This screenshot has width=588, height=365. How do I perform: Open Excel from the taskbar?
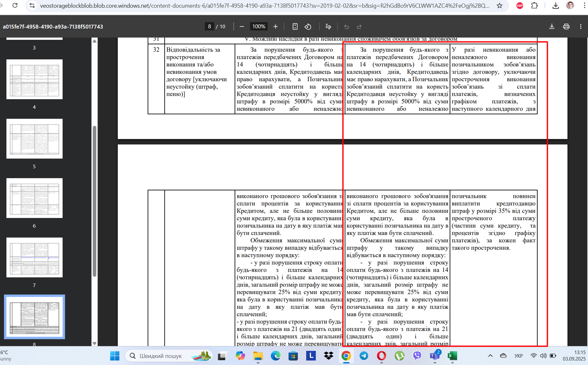[452, 356]
